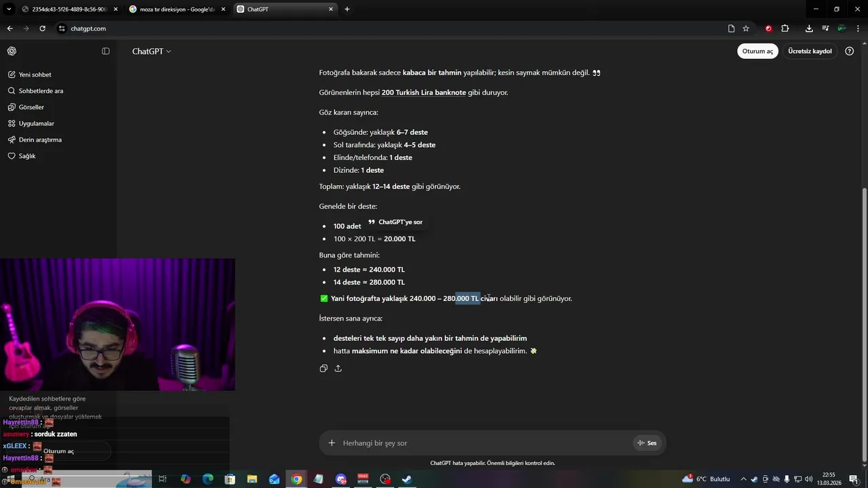This screenshot has height=488, width=868.
Task: Go back with the browser back arrow
Action: 9,28
